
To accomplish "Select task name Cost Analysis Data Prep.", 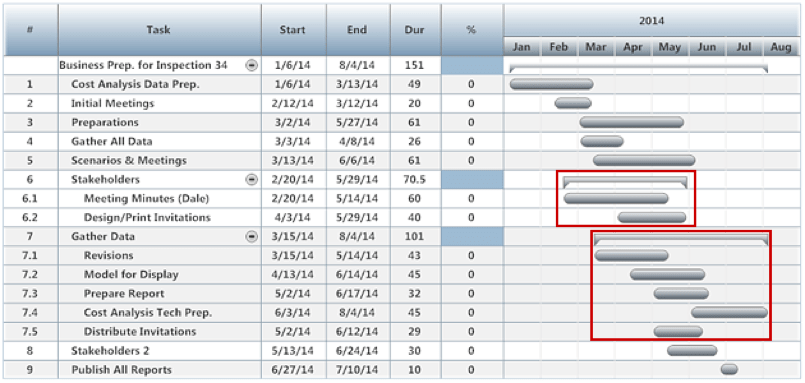I will coord(135,84).
